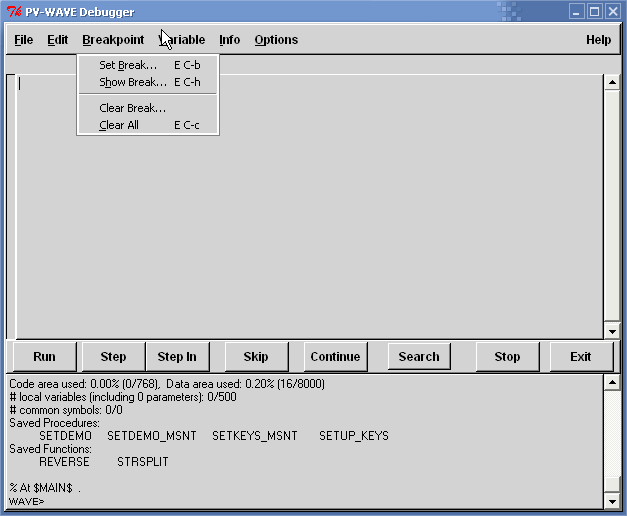Click the '% At $MAIN$' output line
Image resolution: width=627 pixels, height=516 pixels.
pyautogui.click(x=44, y=488)
